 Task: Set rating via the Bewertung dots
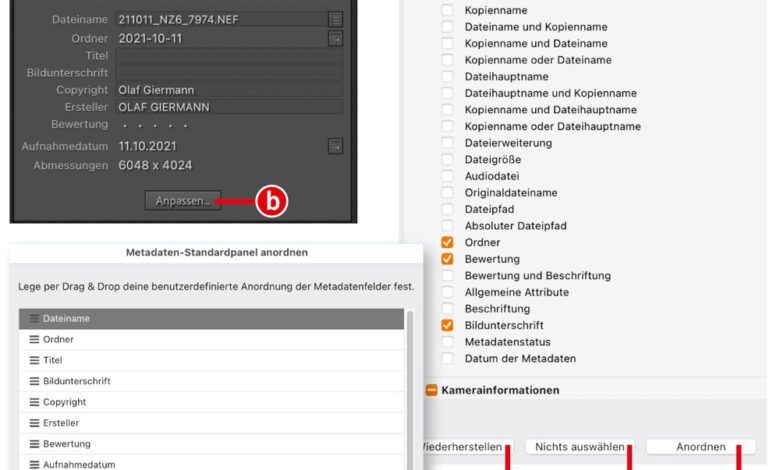(155, 125)
